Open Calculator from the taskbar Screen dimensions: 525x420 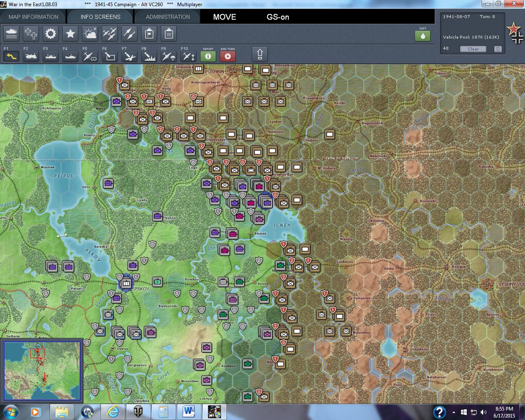163,412
